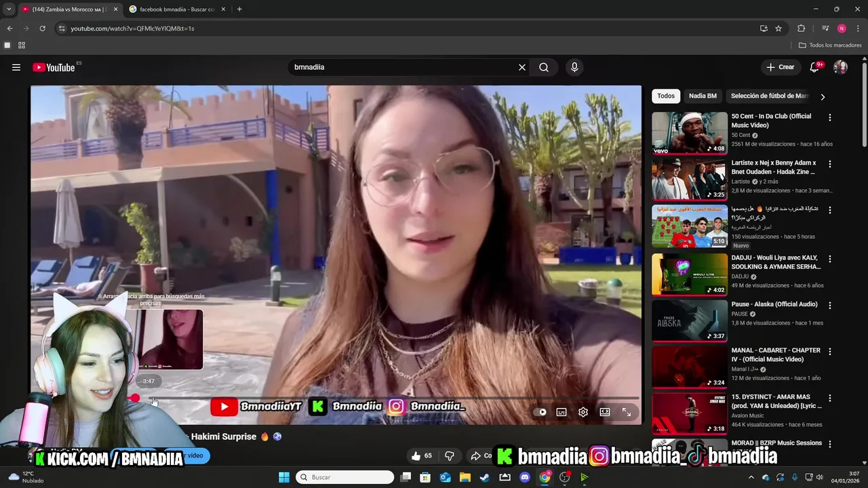Open the player settings gear
The width and height of the screenshot is (868, 488).
pos(583,412)
